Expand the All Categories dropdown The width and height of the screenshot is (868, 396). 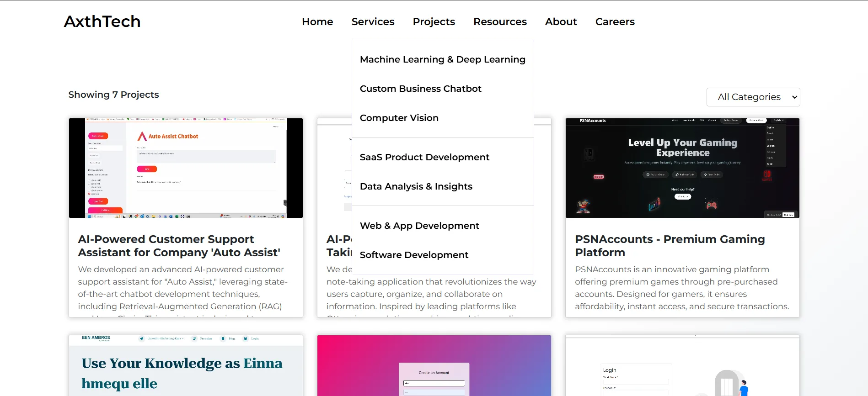[x=753, y=97]
